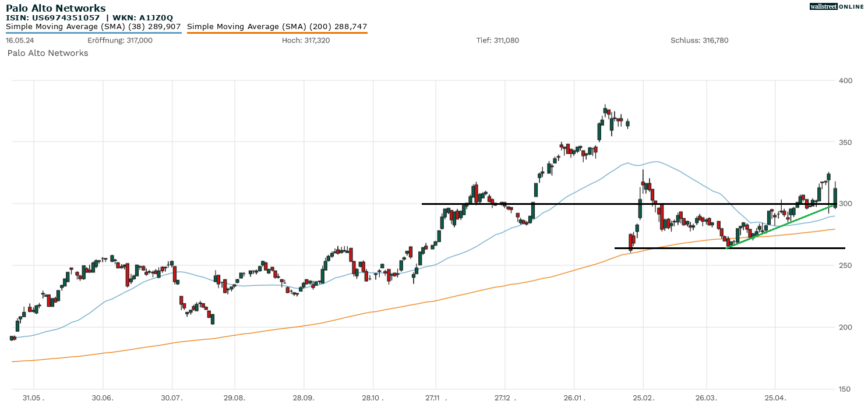The width and height of the screenshot is (868, 401).
Task: Click the 31.05. date axis label
Action: 34,398
